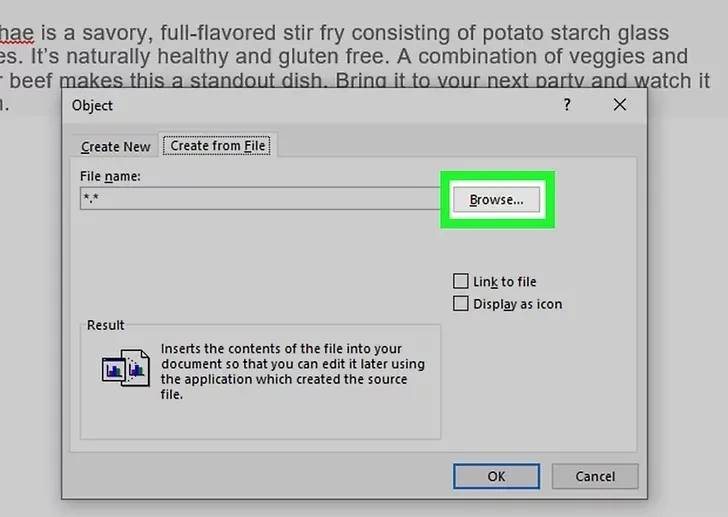Tick the Display as icon checkbox
This screenshot has width=728, height=517.
pyautogui.click(x=461, y=304)
